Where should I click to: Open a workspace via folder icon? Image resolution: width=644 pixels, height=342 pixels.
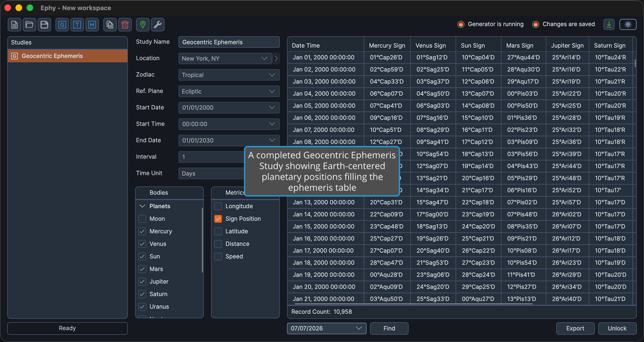point(29,25)
